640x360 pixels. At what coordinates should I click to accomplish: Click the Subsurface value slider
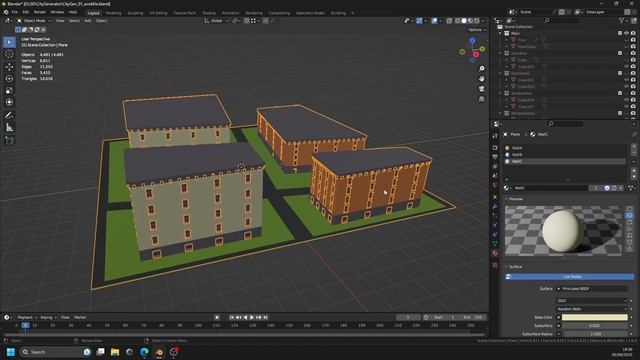pos(595,326)
